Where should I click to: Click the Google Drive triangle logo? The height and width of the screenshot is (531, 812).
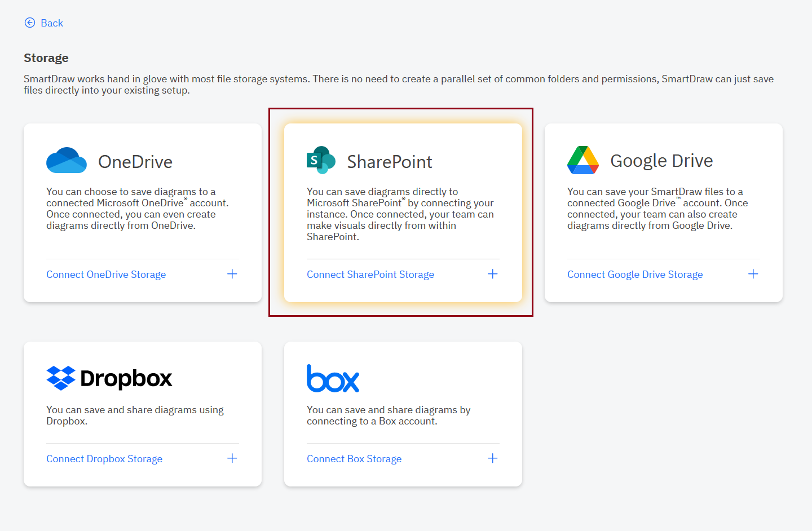tap(583, 160)
